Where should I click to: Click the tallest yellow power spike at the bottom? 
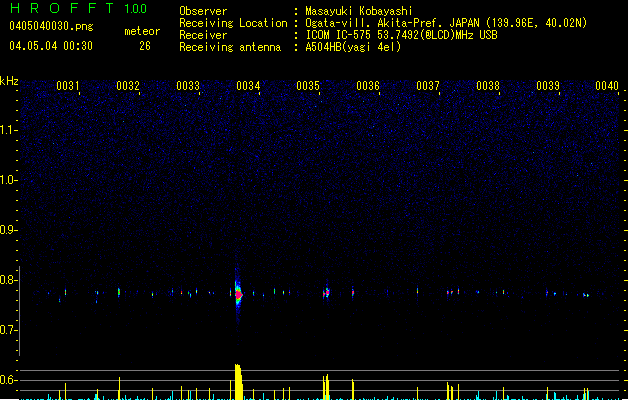pos(238,382)
